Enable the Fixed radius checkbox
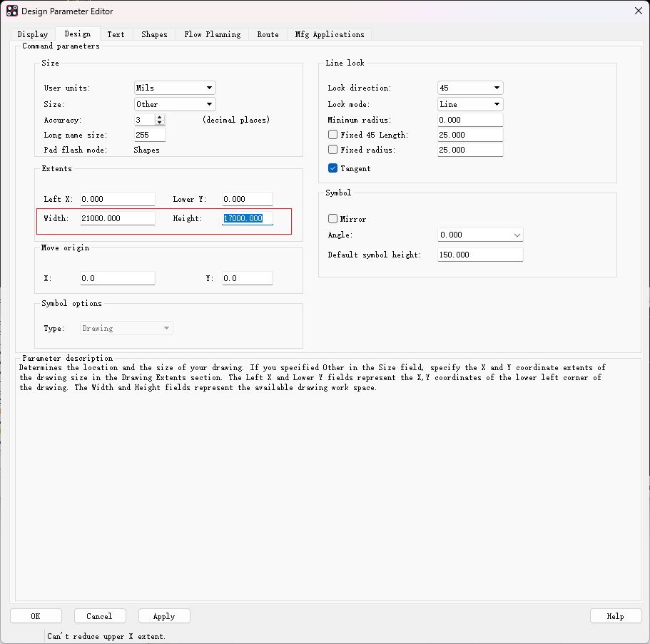Image resolution: width=650 pixels, height=644 pixels. pos(332,150)
